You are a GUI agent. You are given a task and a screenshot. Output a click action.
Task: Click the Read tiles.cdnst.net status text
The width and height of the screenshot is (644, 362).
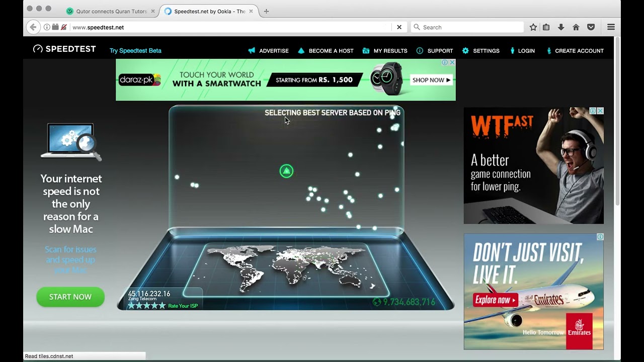point(49,356)
